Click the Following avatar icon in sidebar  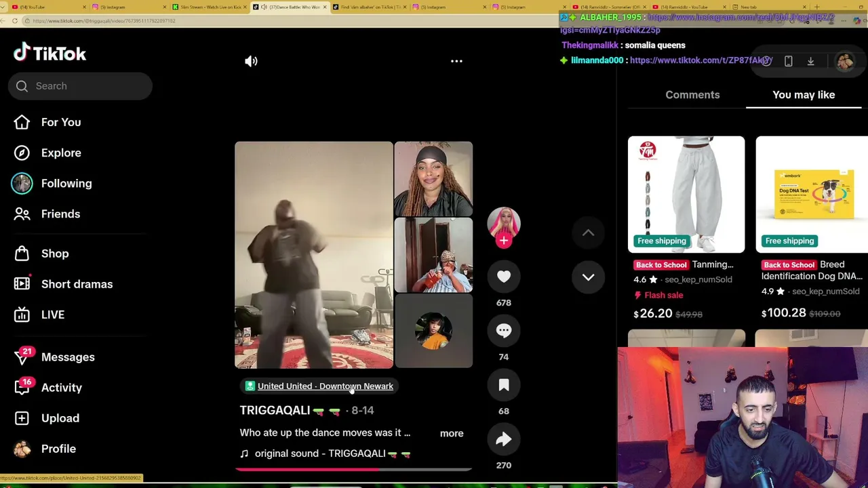(x=22, y=183)
